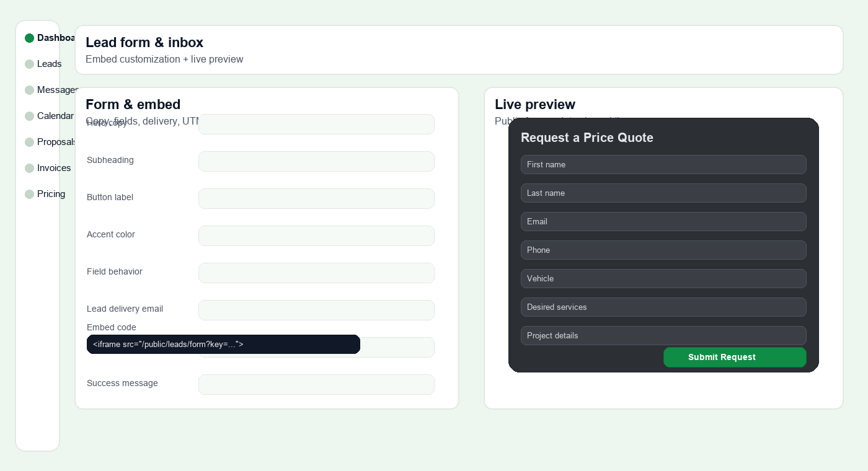
Task: Click the Project details preview field
Action: click(x=663, y=335)
